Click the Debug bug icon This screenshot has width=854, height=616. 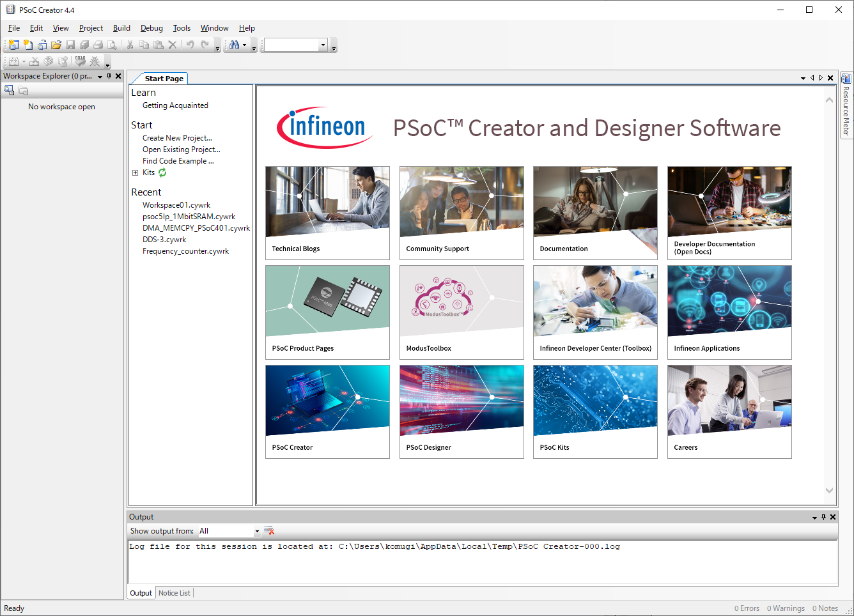95,61
